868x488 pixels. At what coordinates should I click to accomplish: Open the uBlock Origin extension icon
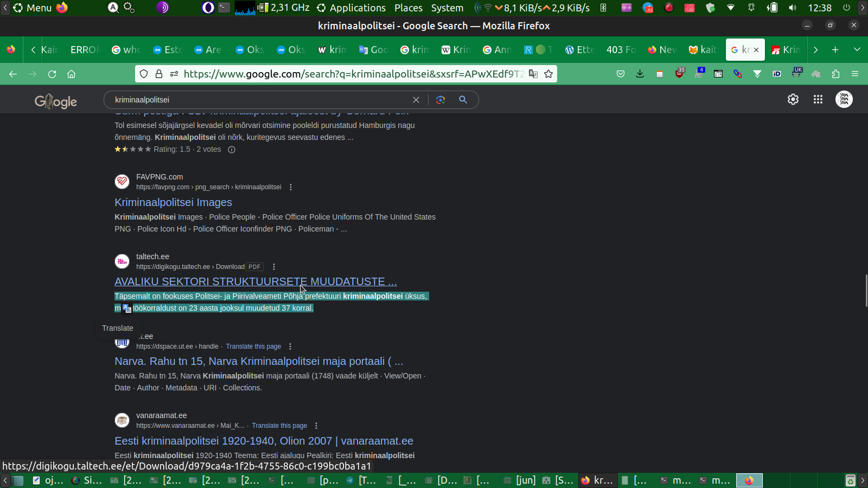[x=679, y=74]
